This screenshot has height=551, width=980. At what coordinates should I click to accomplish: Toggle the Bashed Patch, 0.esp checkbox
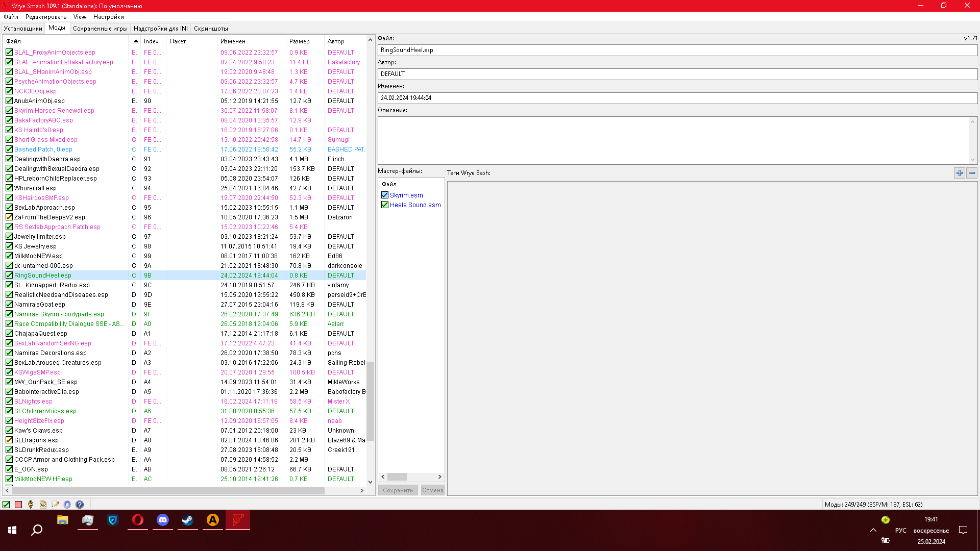[x=9, y=149]
